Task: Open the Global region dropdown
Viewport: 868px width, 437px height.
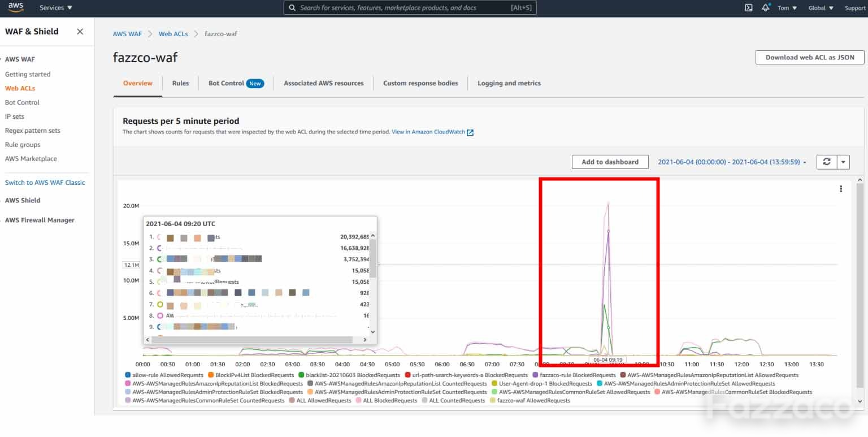Action: [x=821, y=8]
